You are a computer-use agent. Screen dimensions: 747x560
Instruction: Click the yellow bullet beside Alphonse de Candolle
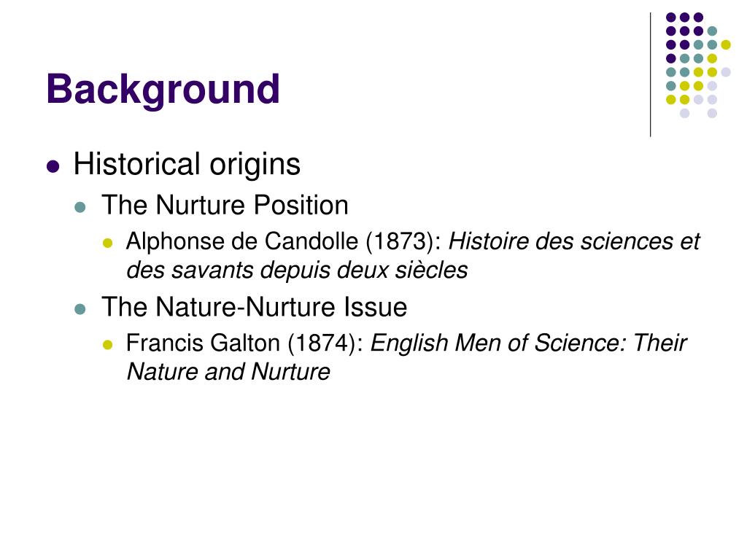pos(108,244)
